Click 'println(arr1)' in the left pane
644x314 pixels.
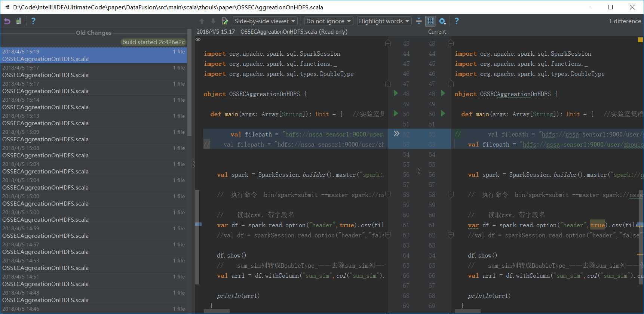coord(238,296)
